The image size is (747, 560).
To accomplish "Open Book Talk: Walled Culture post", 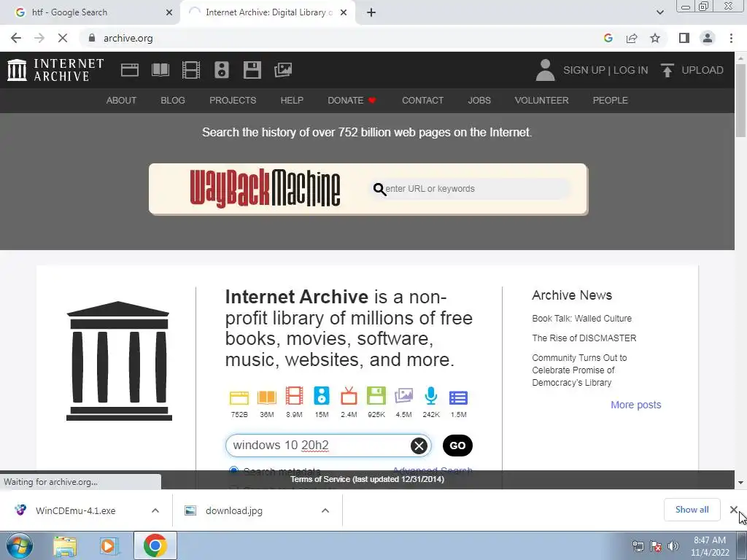I will (581, 319).
